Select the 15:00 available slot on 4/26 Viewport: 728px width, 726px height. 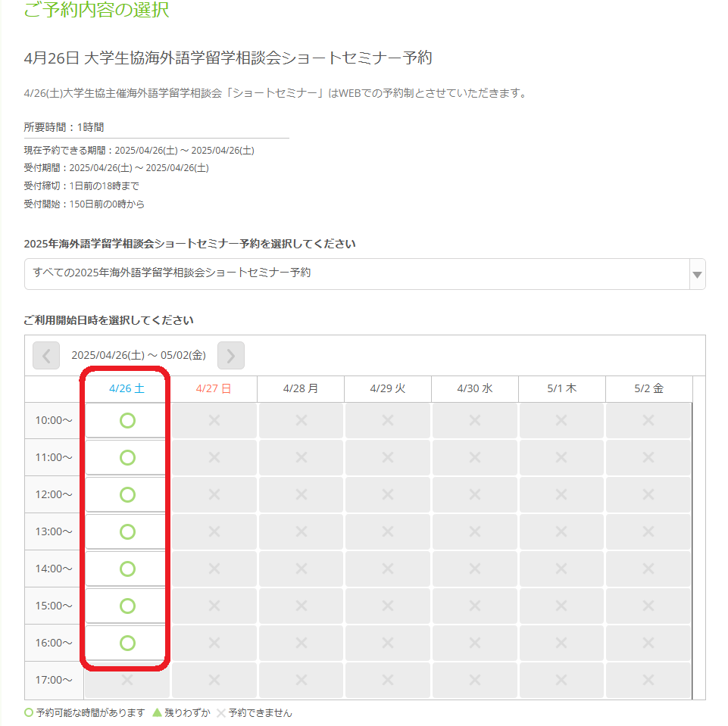pos(127,606)
